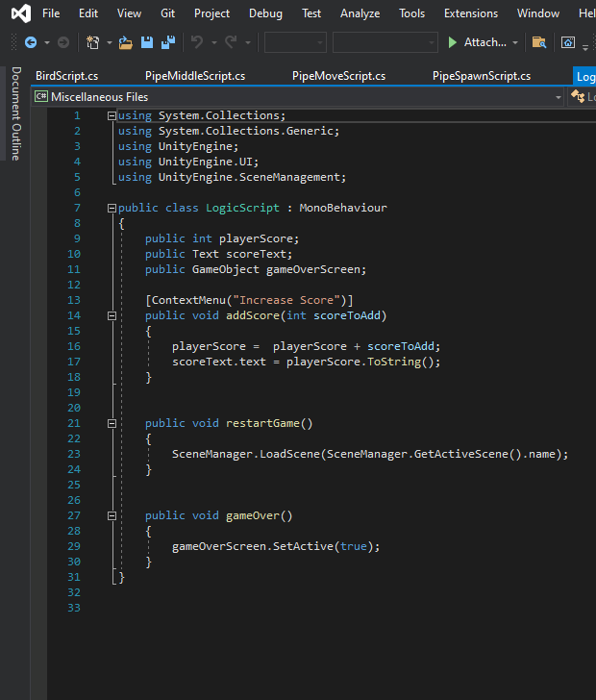
Task: Click the Redo arrow icon
Action: coord(232,42)
